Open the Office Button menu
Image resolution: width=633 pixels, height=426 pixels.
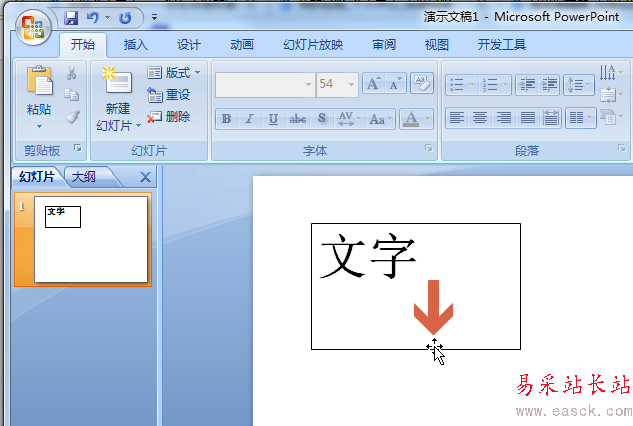coord(34,27)
